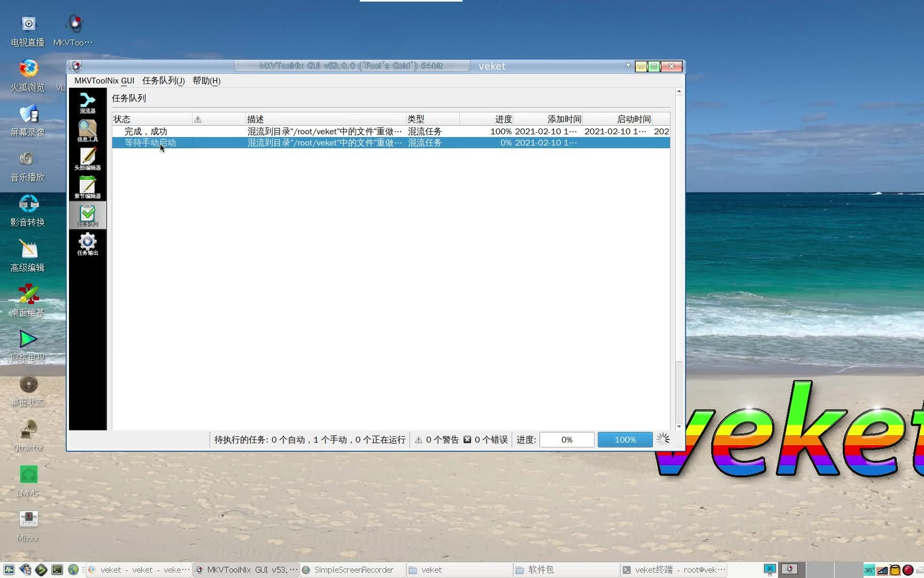This screenshot has height=578, width=924.
Task: Open the 任务输出 job output tool
Action: [x=87, y=244]
